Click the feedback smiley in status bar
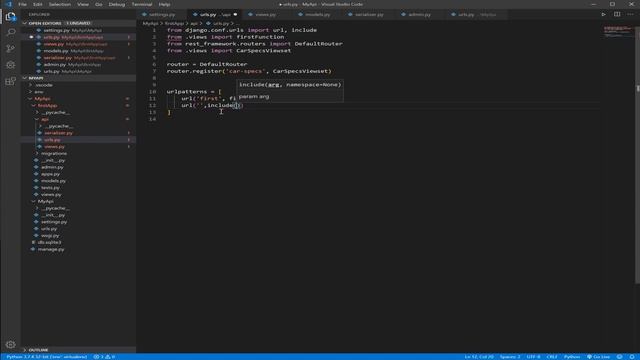 [x=619, y=357]
